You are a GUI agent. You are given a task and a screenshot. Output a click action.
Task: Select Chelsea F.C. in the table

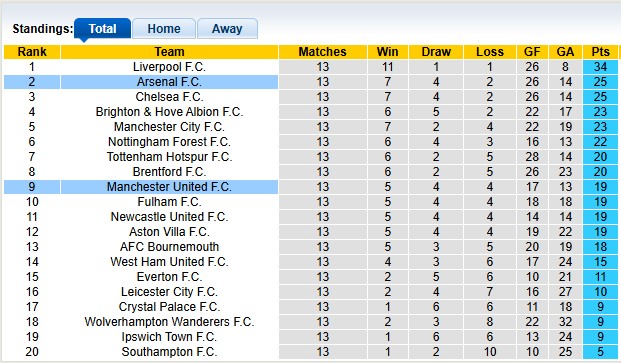(170, 97)
